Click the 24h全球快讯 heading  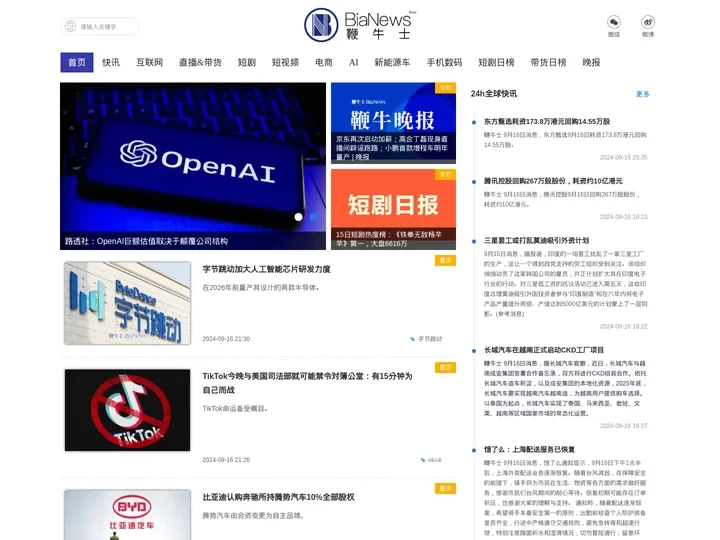point(494,94)
